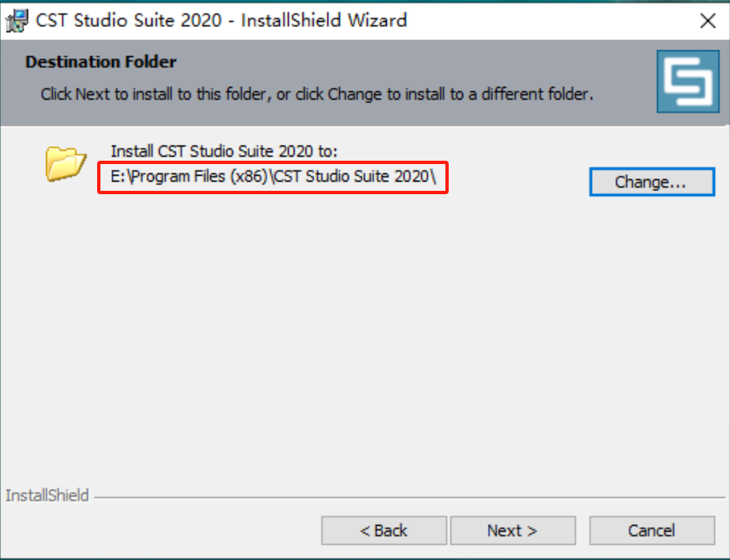
Task: Open the Change... folder dialog
Action: pos(652,182)
